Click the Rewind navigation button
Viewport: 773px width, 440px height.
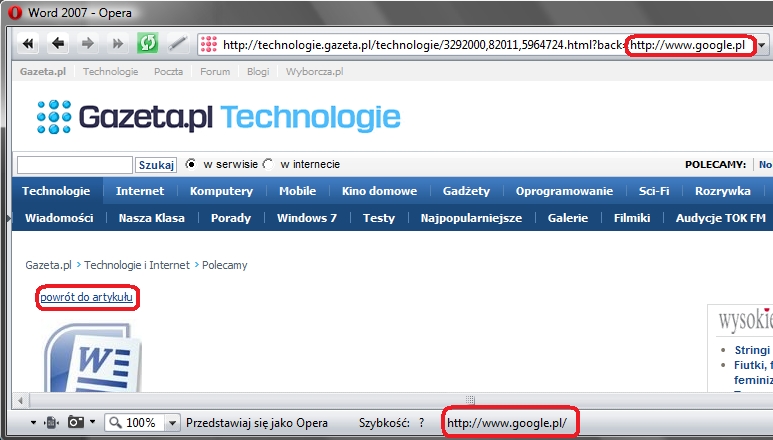point(28,44)
